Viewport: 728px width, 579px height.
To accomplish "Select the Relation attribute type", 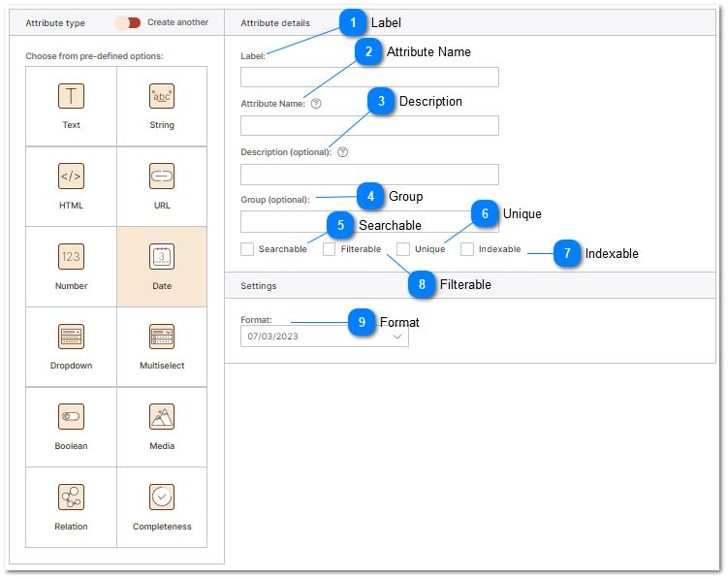I will click(72, 499).
